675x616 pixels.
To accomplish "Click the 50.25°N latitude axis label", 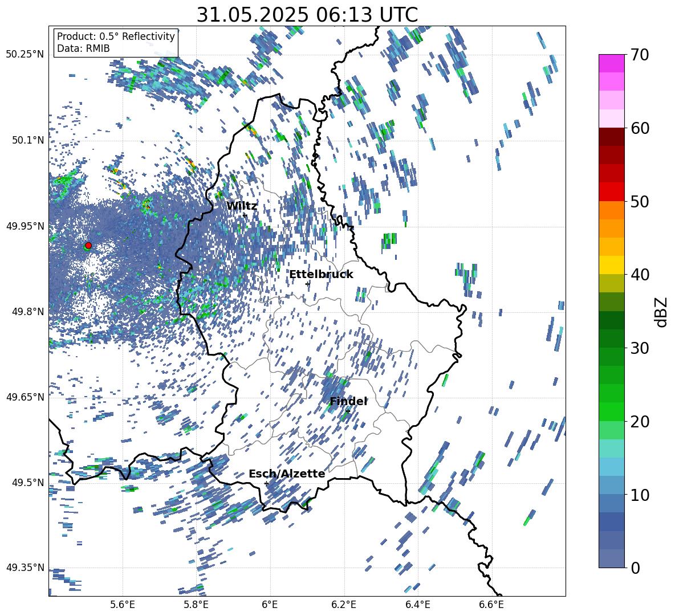I will click(25, 55).
